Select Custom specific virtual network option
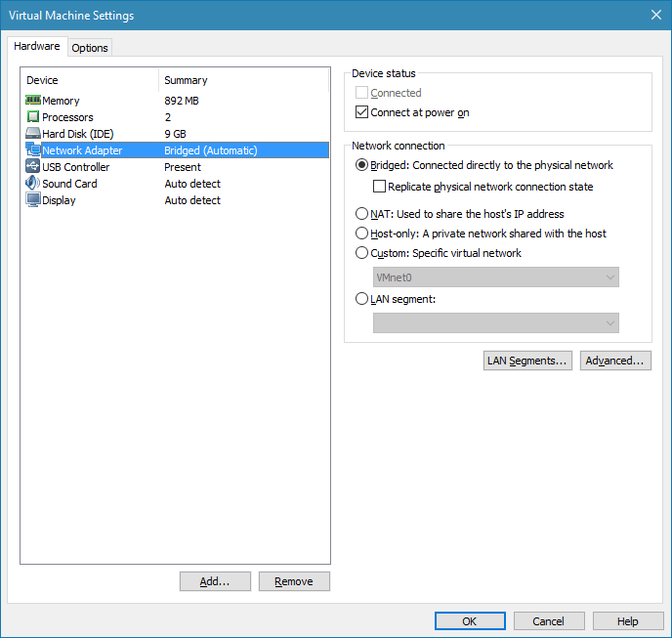 click(x=362, y=253)
